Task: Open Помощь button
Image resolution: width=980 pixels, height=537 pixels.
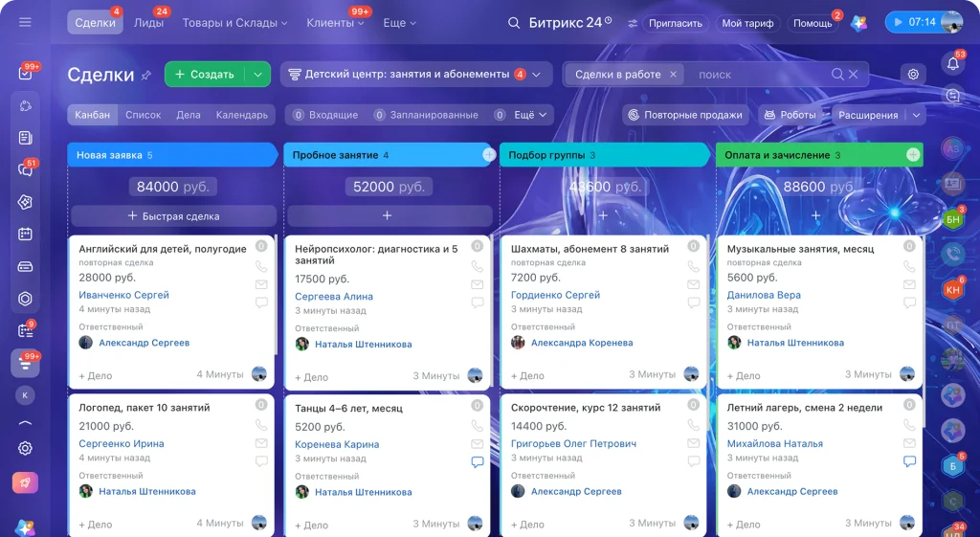Action: 813,23
